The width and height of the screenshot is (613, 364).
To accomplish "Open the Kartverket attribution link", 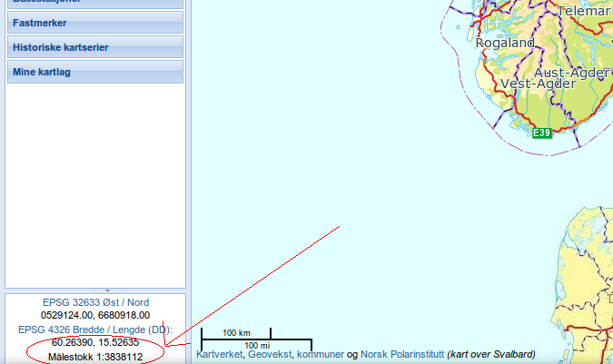I will 219,354.
